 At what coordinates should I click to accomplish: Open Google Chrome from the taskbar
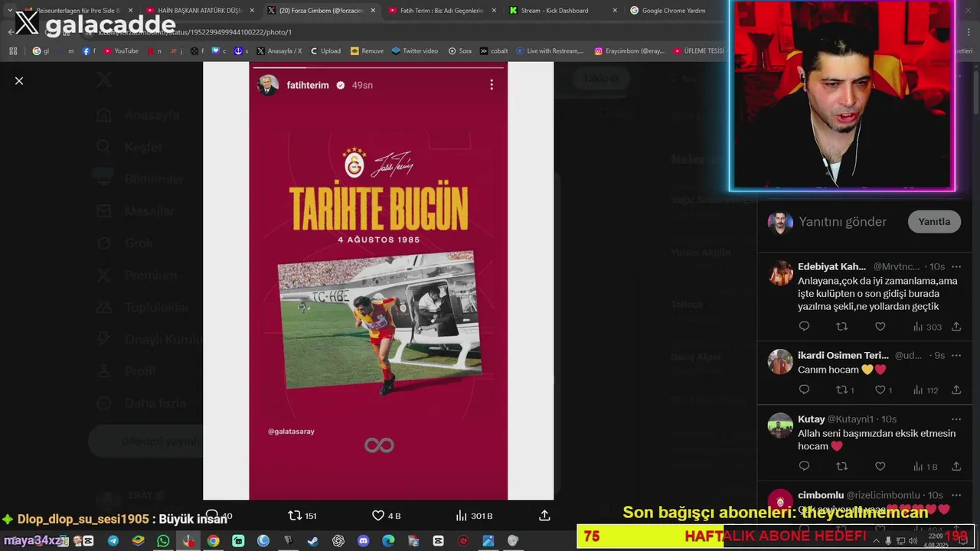(213, 540)
